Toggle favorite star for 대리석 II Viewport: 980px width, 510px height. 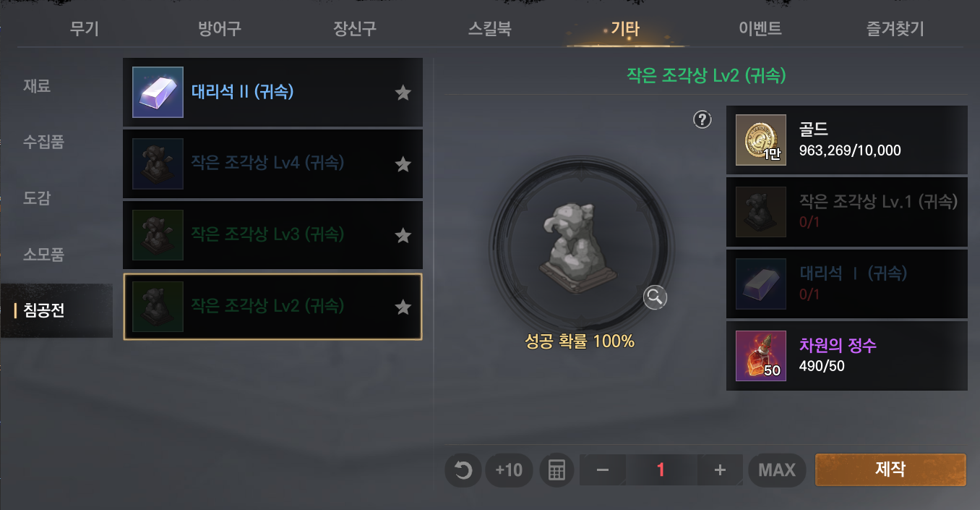coord(403,93)
